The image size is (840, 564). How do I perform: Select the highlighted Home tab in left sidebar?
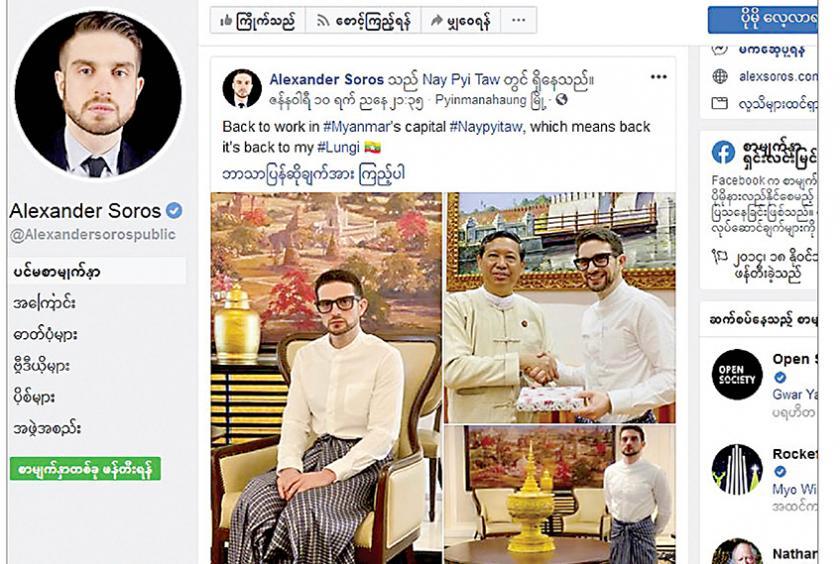pyautogui.click(x=98, y=272)
